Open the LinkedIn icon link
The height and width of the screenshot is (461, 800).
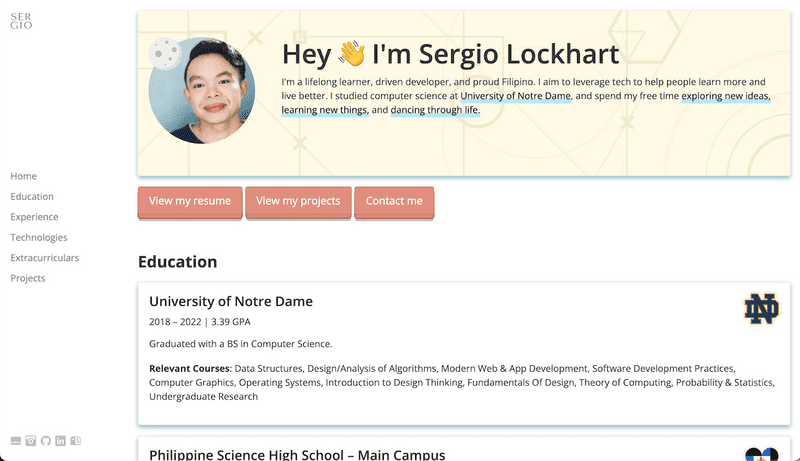click(x=60, y=441)
